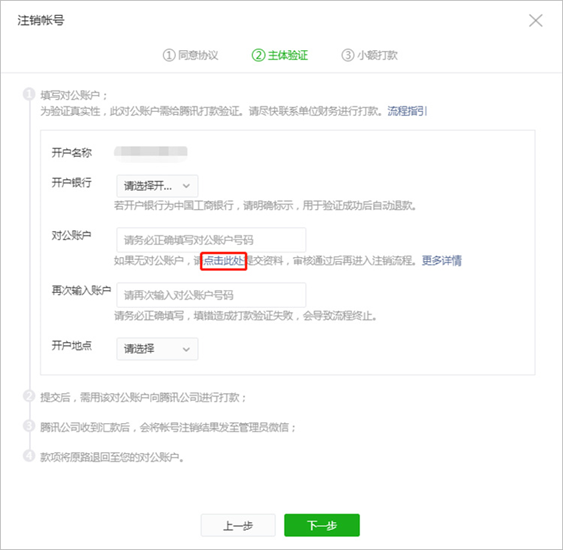The height and width of the screenshot is (550, 563).
Task: Click the 上一步 button
Action: coord(238,526)
